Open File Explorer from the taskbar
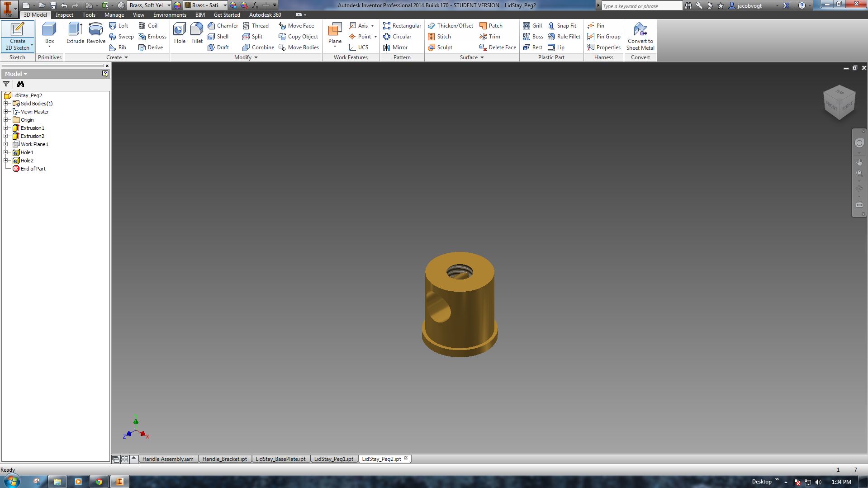Screen dimensions: 868x488 [57, 482]
